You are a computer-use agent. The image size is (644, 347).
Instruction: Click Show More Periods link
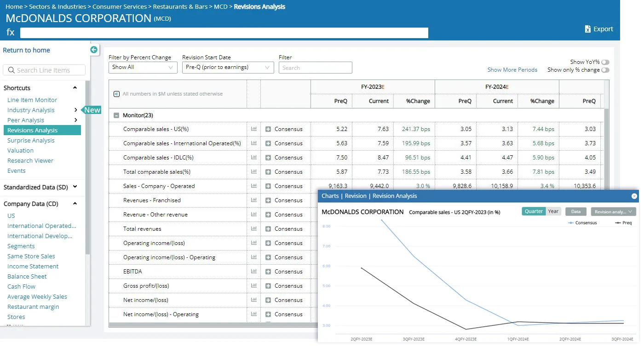click(512, 70)
